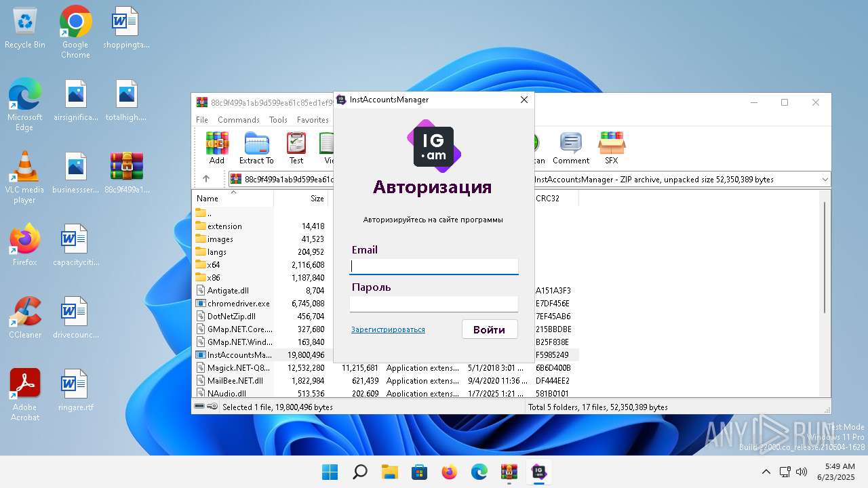
Task: Open the WinRAR address path dropdown
Action: (x=825, y=179)
